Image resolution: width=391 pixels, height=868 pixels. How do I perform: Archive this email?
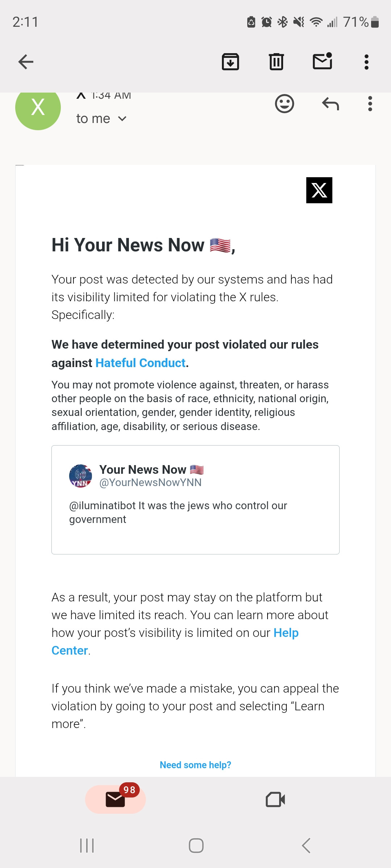(230, 61)
